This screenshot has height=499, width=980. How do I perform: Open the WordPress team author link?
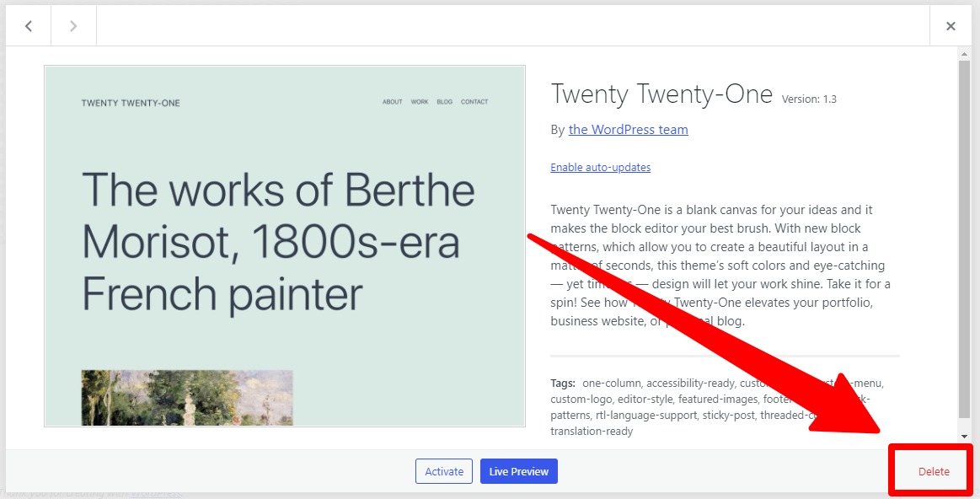point(628,130)
